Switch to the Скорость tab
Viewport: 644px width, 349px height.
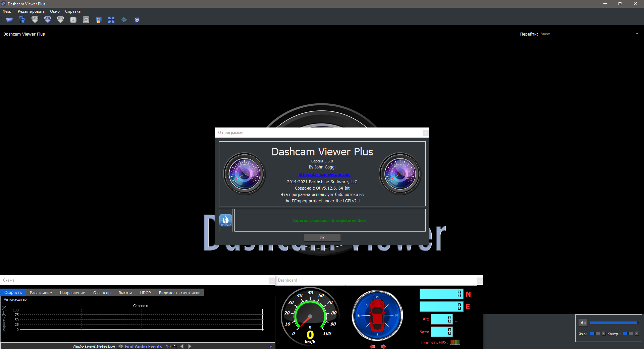[13, 293]
